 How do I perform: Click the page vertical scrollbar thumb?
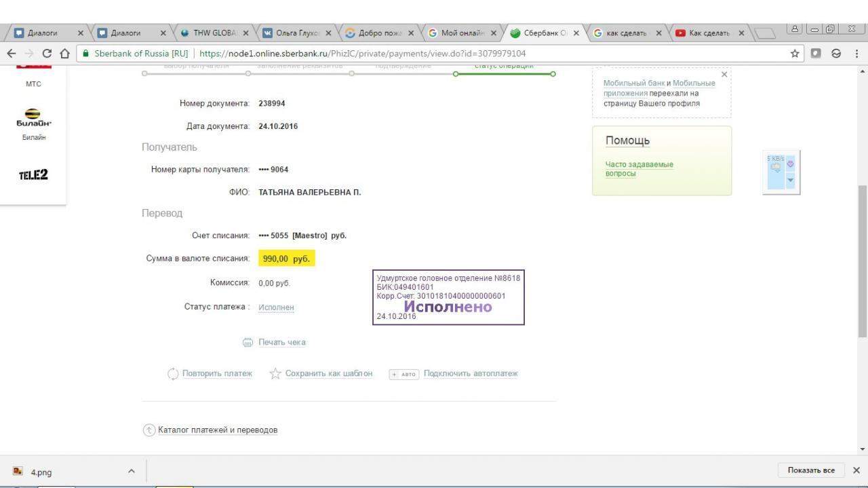pyautogui.click(x=862, y=261)
